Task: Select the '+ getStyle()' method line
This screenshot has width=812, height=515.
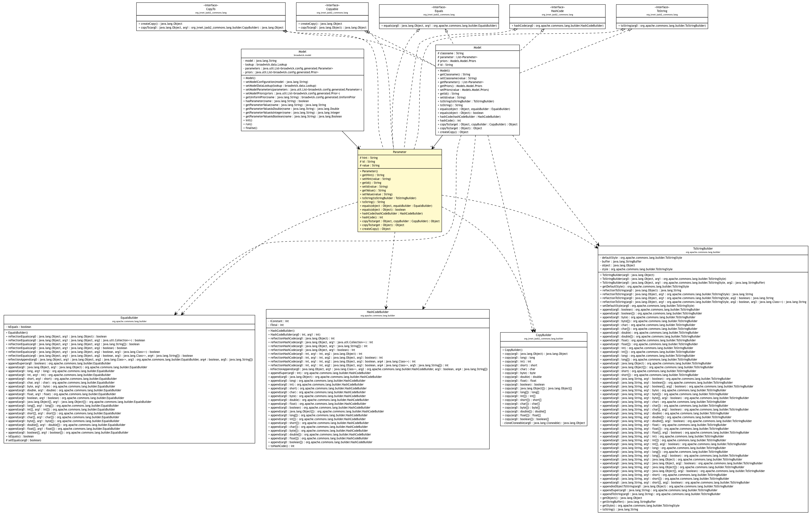Action: 639,506
